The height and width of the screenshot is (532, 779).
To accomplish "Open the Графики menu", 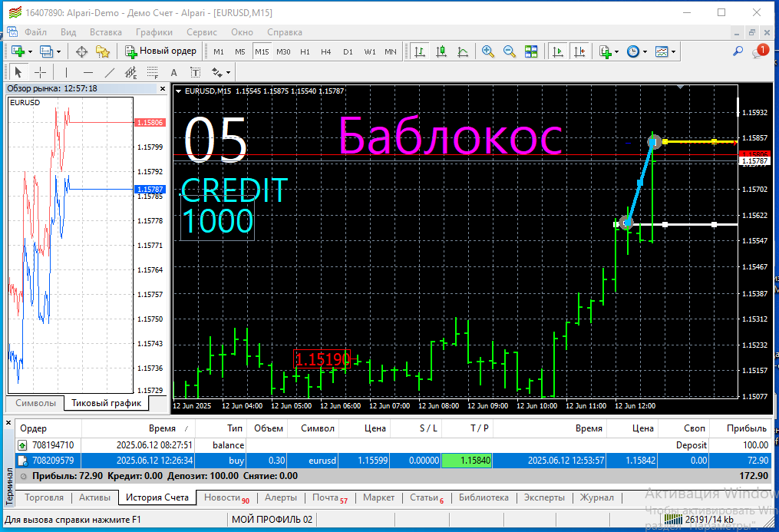I will 154,32.
